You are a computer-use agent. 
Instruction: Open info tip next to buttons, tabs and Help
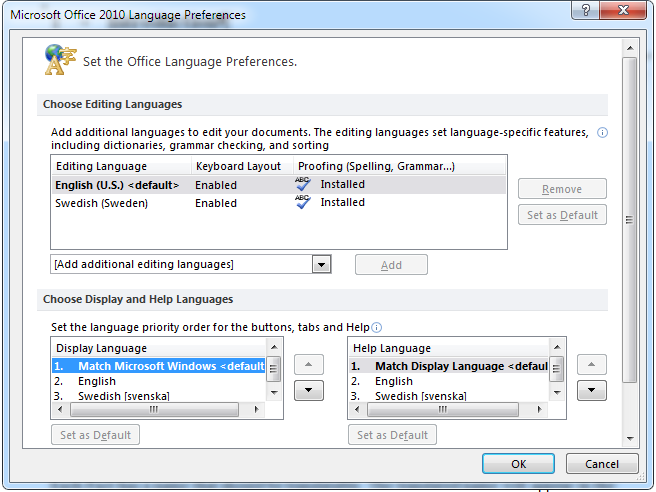pyautogui.click(x=377, y=327)
